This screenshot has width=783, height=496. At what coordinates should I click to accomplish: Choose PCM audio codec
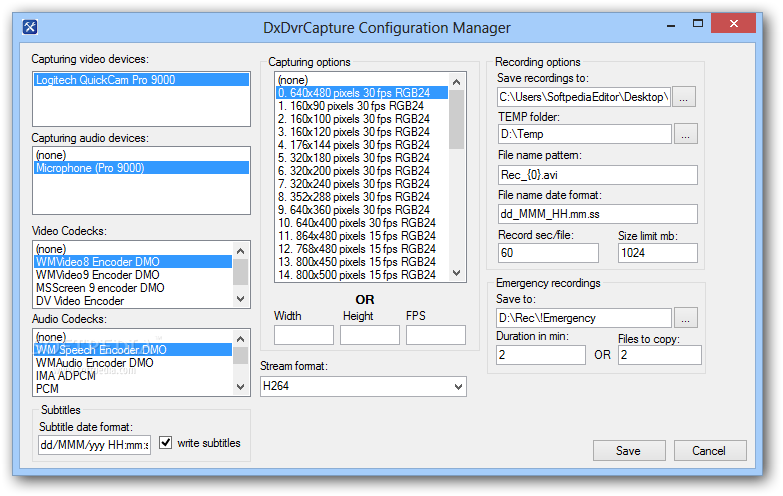133,389
